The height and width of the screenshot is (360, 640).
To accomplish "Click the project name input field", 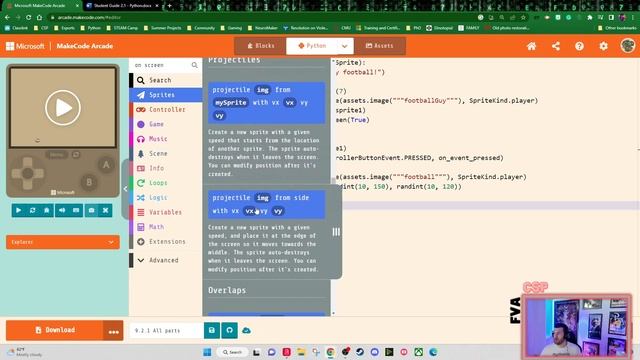I will (x=167, y=331).
